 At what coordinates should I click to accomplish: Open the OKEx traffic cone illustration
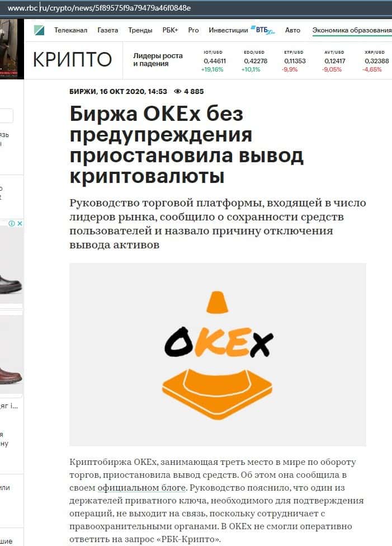click(218, 355)
